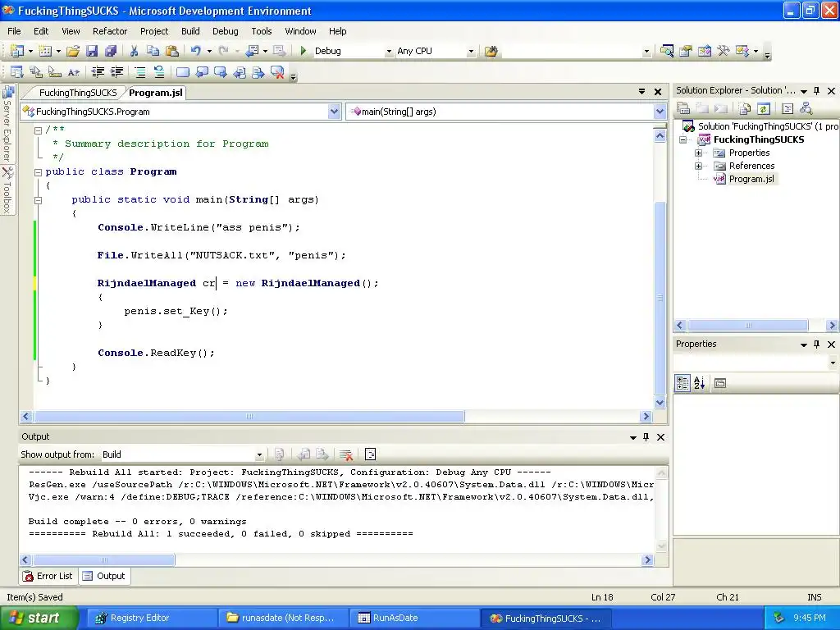The image size is (840, 630).
Task: Collapse the summary comment block outline
Action: (x=38, y=130)
